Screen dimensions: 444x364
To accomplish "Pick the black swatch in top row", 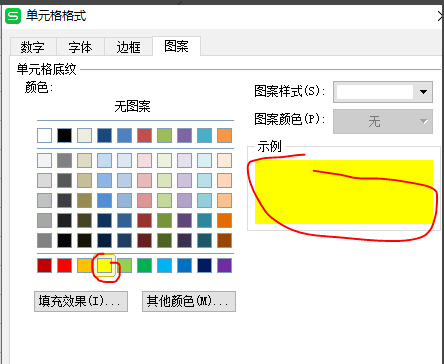I will point(64,135).
